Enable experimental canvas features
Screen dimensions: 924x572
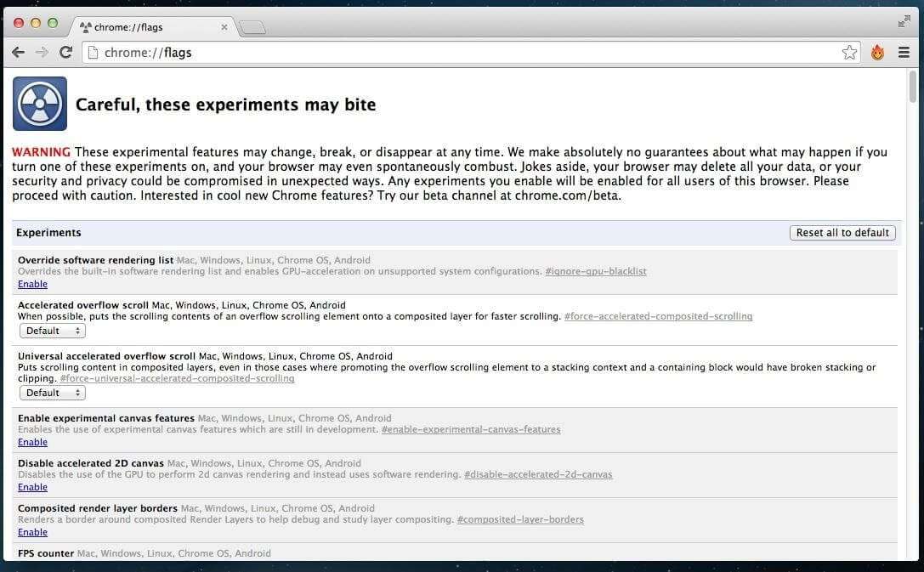pos(32,442)
